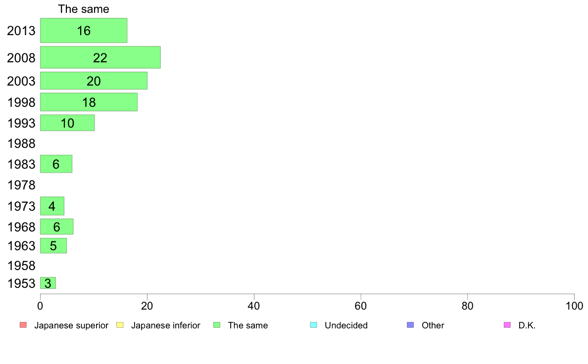Click the Undecided legend label
The image size is (588, 364).
(346, 325)
